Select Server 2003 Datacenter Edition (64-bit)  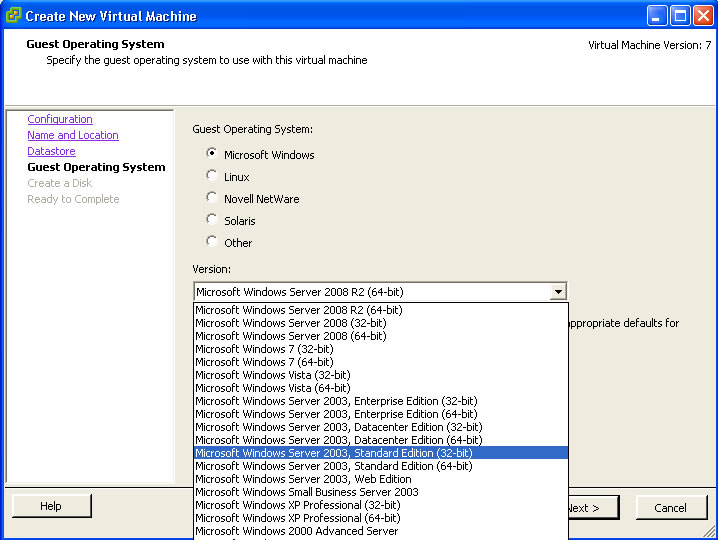pos(381,440)
